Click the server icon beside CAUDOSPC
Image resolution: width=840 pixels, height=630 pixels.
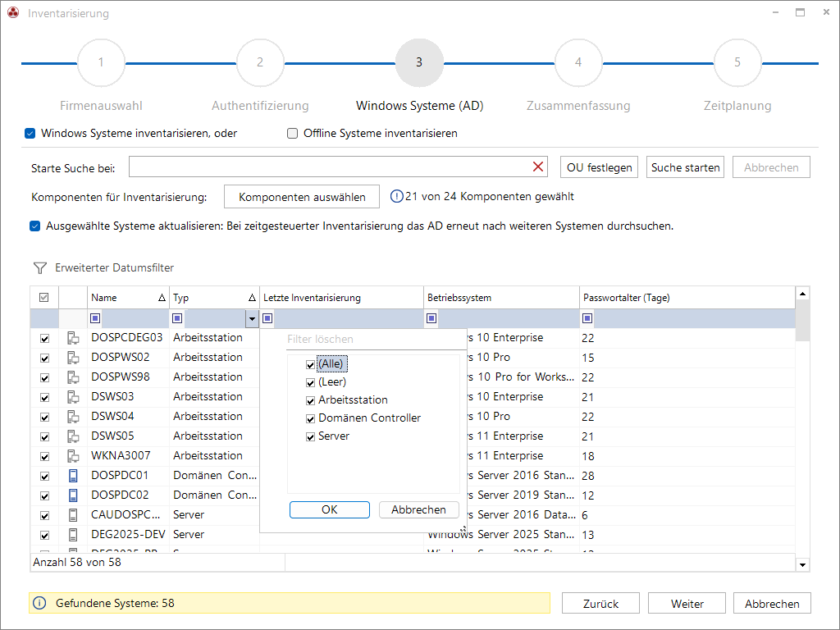73,515
